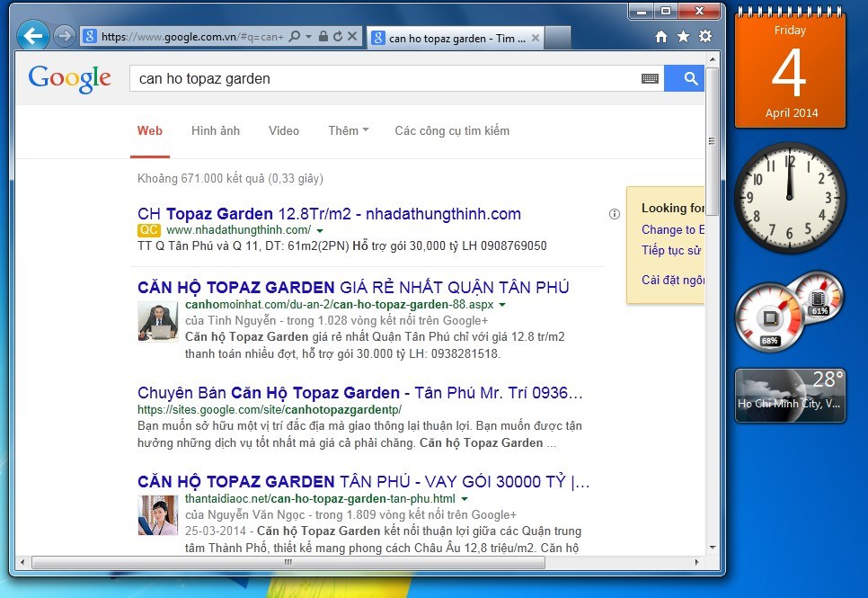Screen dimensions: 868x598
Task: Click the Tình Nguyễn author thumbnail
Action: pyautogui.click(x=158, y=321)
